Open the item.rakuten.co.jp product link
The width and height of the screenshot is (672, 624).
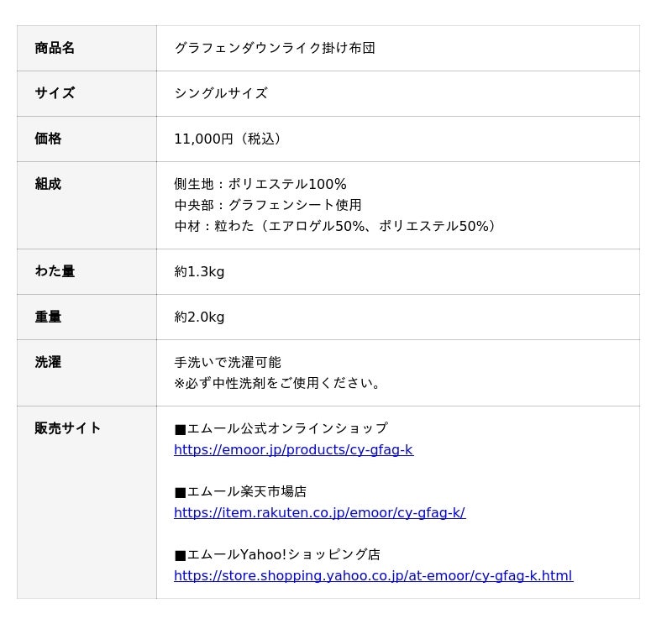(x=319, y=513)
